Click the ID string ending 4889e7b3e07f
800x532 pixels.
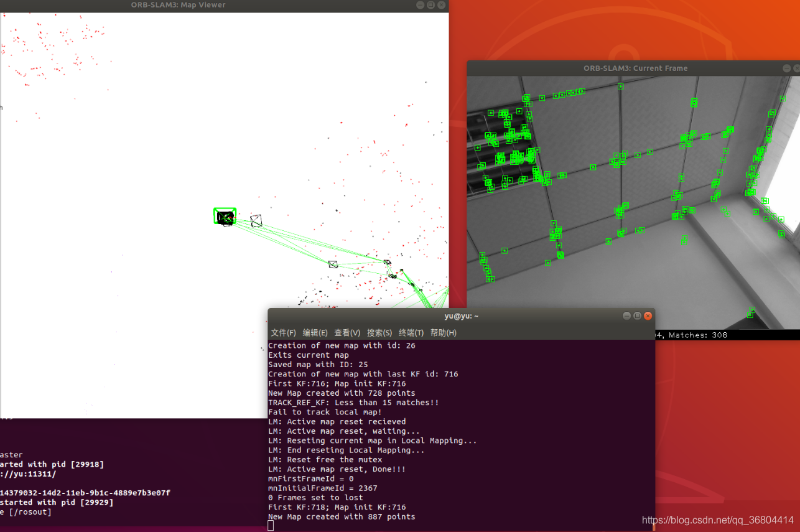tap(85, 493)
